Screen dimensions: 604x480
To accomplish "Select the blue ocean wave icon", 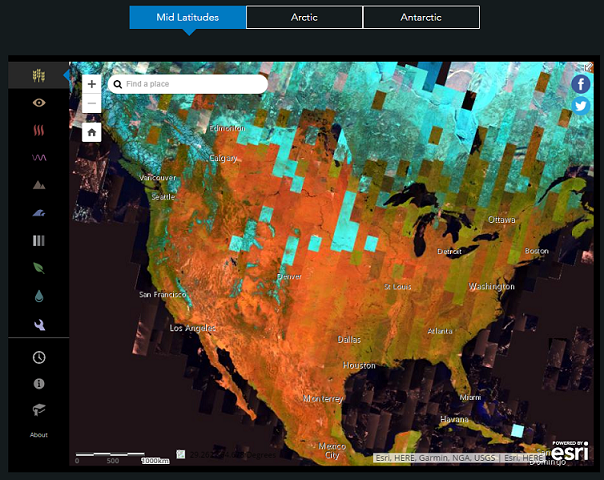I will [39, 213].
